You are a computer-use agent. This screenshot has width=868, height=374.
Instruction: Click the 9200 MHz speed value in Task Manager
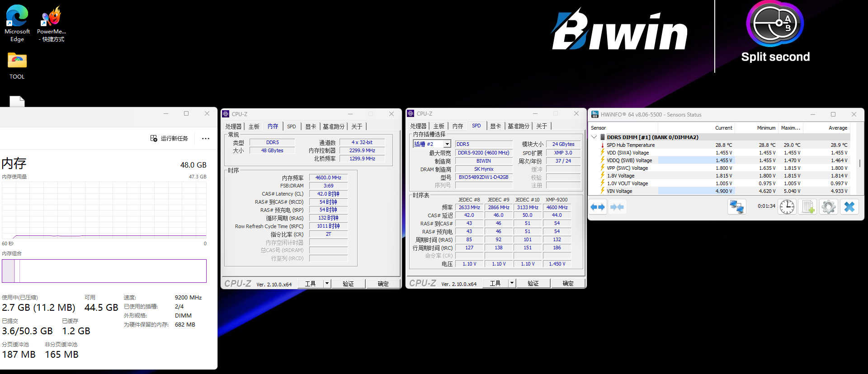click(x=188, y=297)
